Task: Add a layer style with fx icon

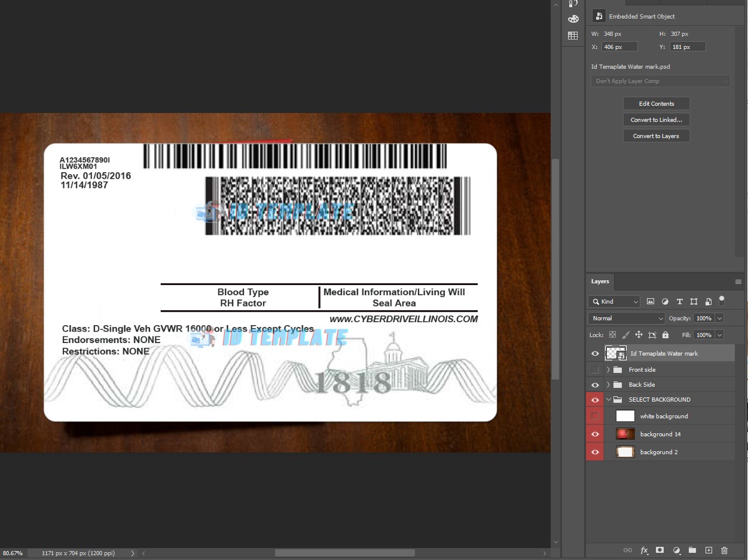Action: (644, 550)
